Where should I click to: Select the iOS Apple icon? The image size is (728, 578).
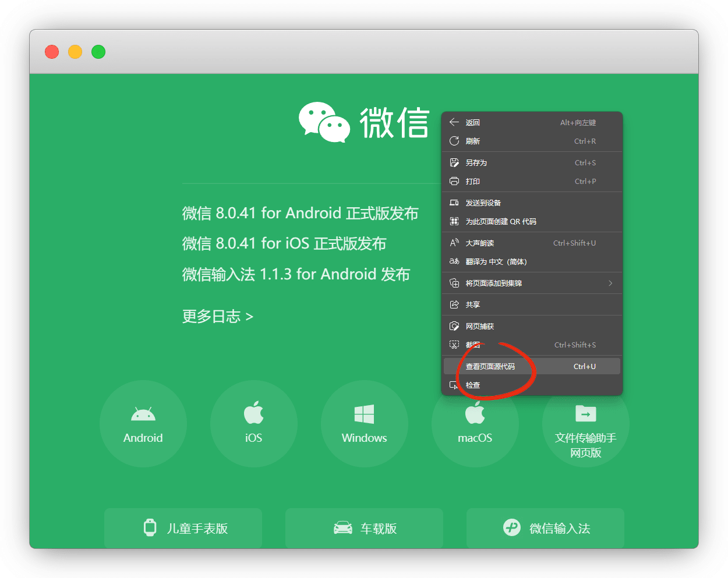pyautogui.click(x=253, y=413)
